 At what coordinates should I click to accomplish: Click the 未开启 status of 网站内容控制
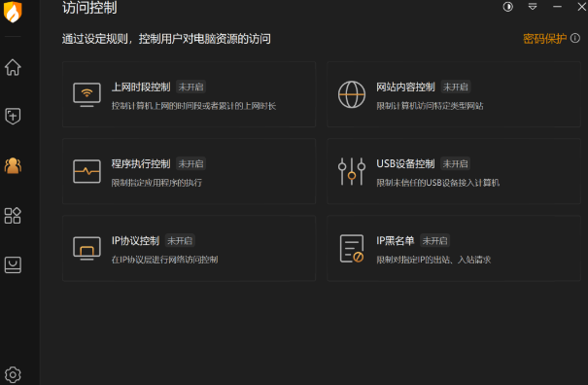coord(456,87)
